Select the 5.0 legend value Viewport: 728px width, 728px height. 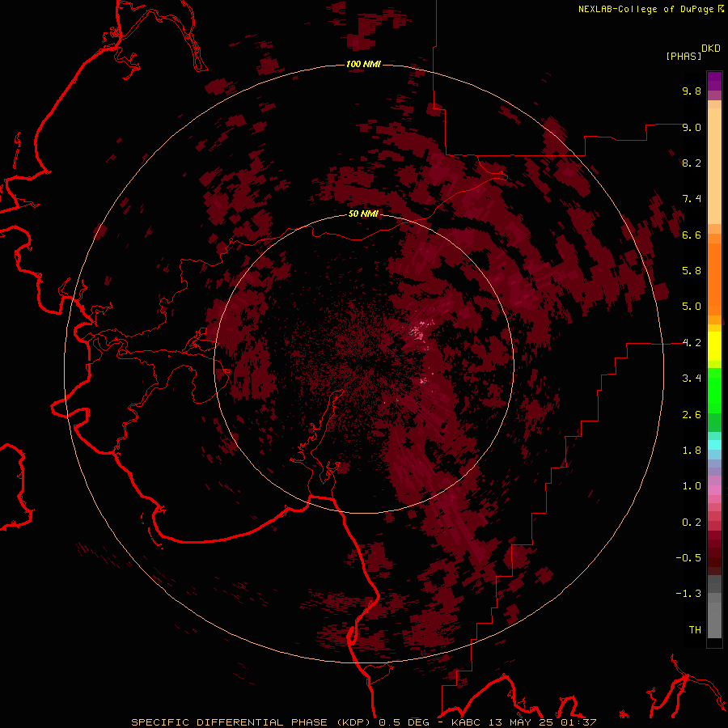(x=692, y=307)
